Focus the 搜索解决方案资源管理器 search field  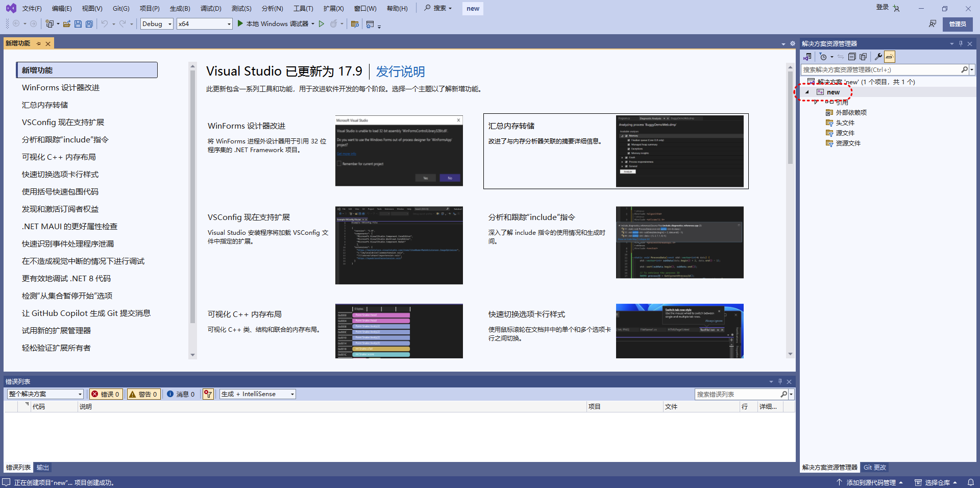(x=880, y=70)
